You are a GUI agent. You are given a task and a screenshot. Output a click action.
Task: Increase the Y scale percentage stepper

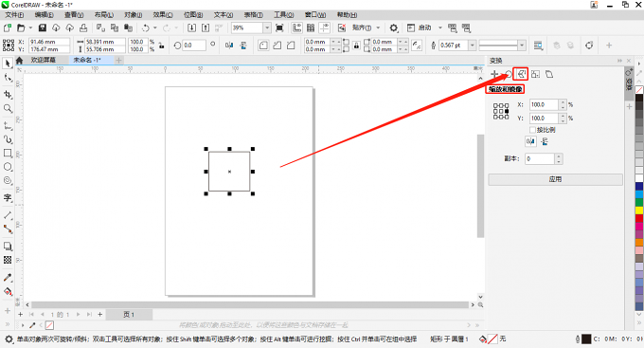pos(563,116)
